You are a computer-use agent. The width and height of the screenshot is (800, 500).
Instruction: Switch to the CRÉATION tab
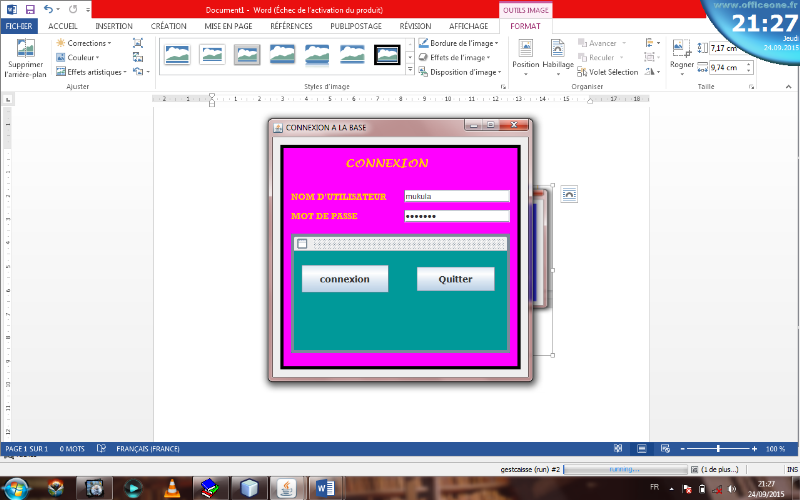point(168,26)
